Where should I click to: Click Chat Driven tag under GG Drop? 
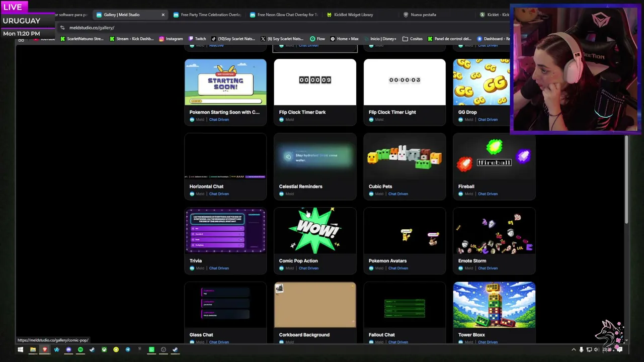488,120
